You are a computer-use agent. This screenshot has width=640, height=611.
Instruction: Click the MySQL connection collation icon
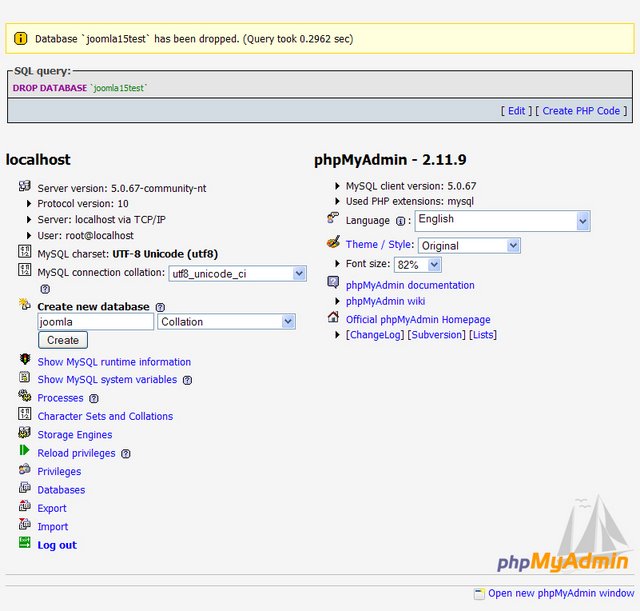tap(24, 270)
